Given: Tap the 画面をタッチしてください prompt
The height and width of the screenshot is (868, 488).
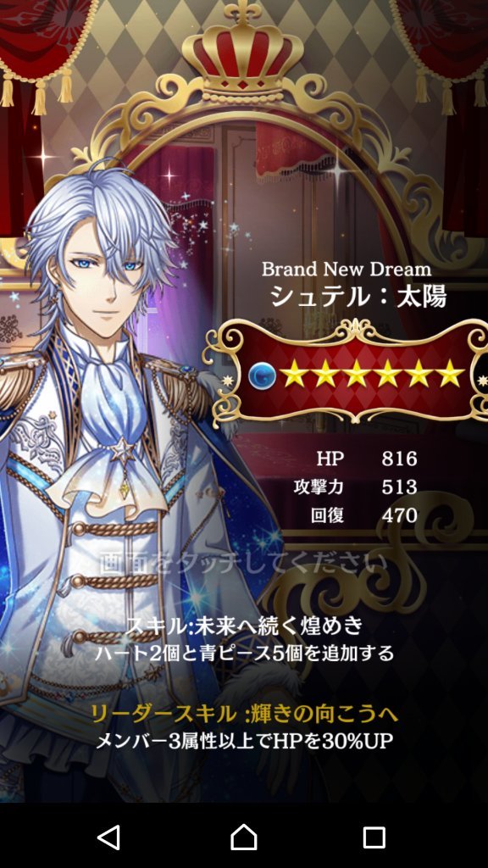Looking at the screenshot, I should [243, 563].
